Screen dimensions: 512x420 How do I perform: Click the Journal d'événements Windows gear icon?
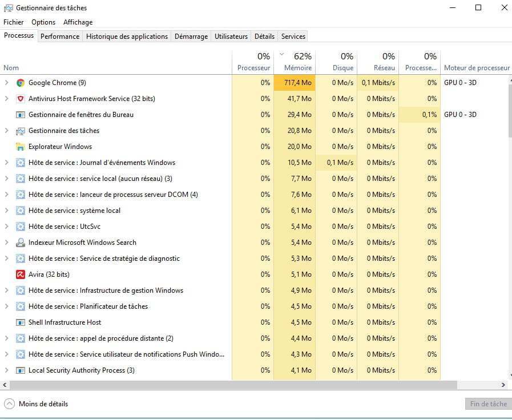click(x=20, y=163)
